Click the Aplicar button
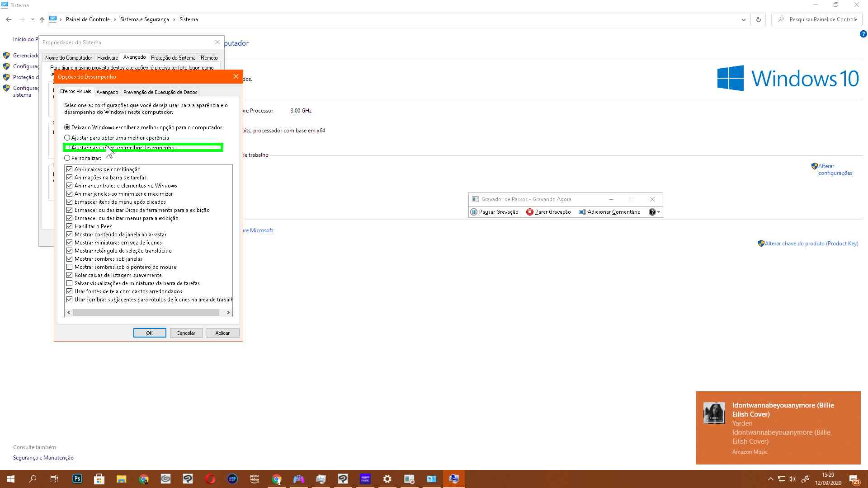Image resolution: width=868 pixels, height=488 pixels. pos(222,333)
